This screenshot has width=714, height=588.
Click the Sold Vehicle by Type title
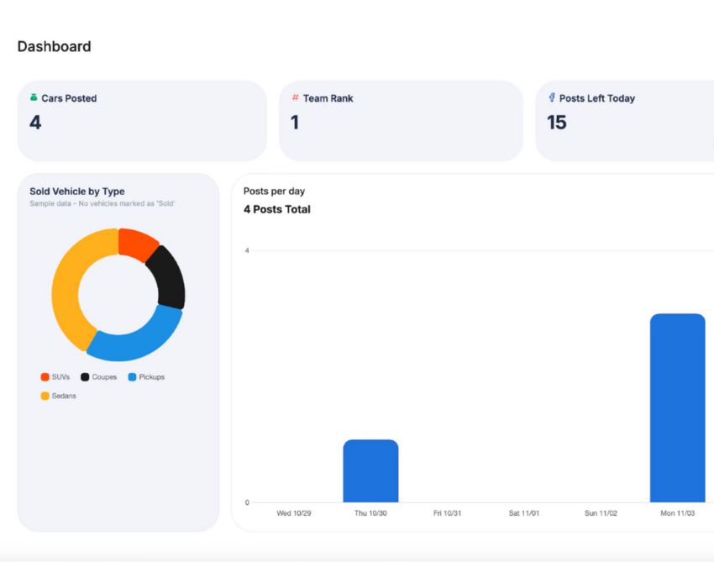(x=77, y=192)
